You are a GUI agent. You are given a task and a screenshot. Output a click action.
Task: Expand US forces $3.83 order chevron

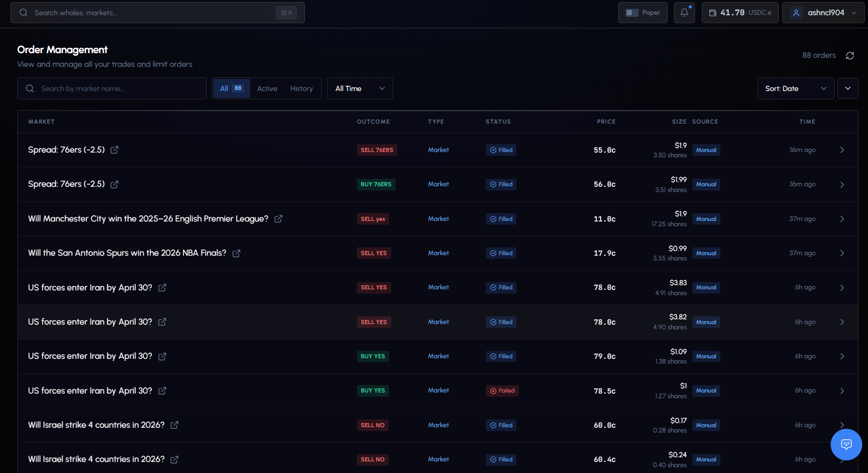pyautogui.click(x=842, y=288)
